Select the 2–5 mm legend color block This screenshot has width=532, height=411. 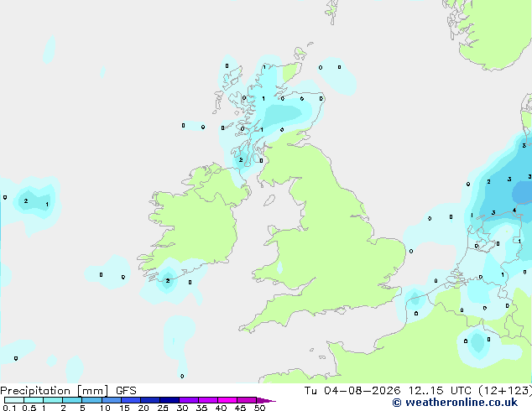coord(72,400)
